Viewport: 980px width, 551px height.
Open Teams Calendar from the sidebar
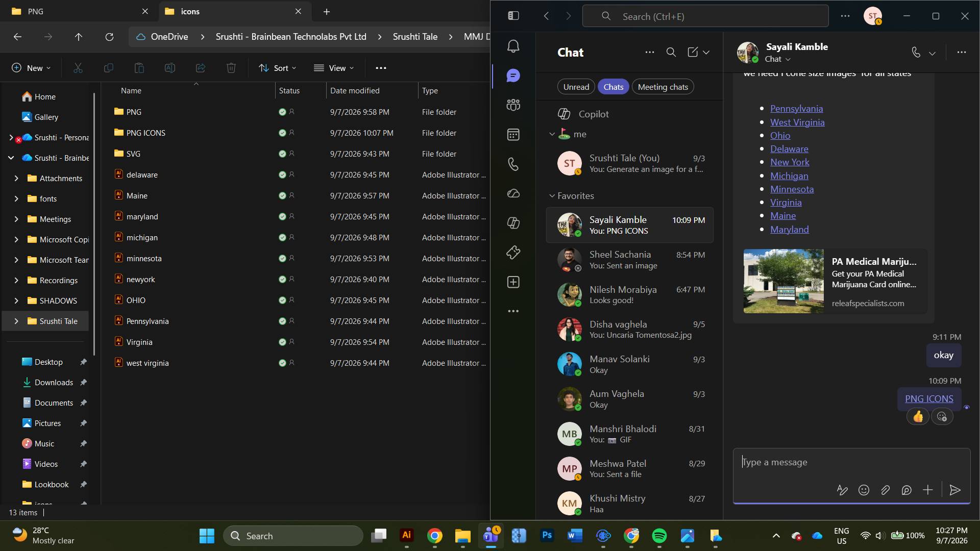click(513, 135)
